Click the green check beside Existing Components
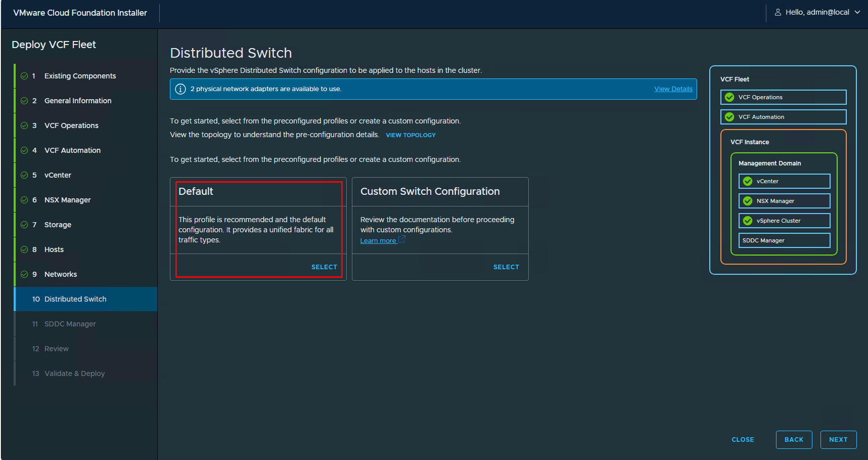The width and height of the screenshot is (868, 460). coord(24,76)
